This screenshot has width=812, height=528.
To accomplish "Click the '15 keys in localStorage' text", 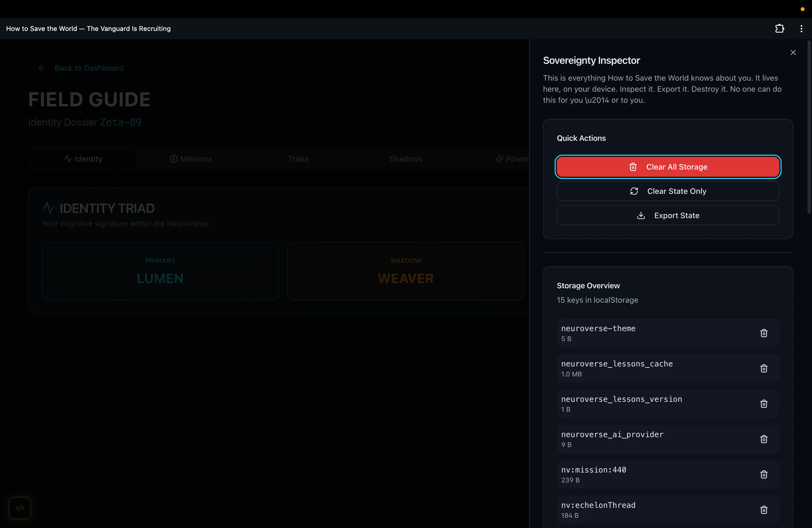I will 597,300.
